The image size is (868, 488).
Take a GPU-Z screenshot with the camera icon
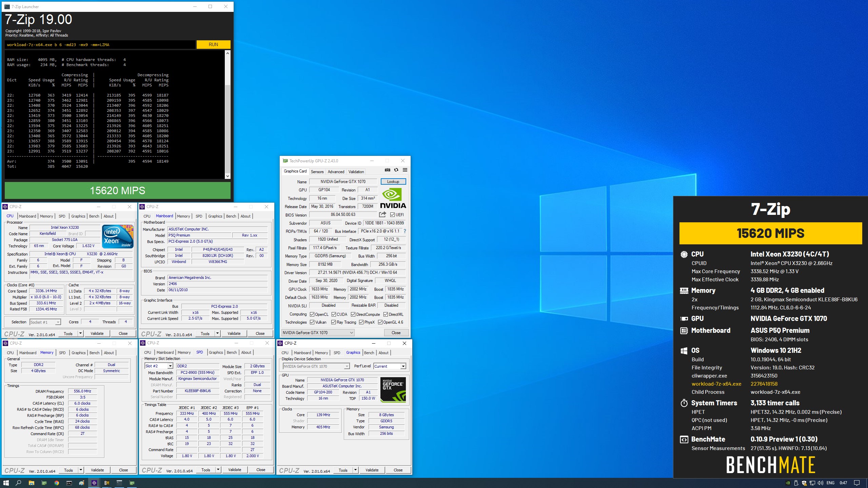pyautogui.click(x=387, y=170)
